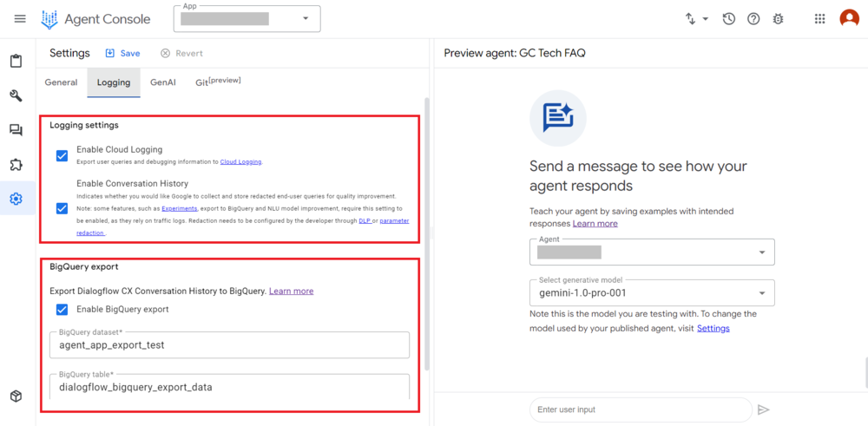868x426 pixels.
Task: Open the help question mark icon
Action: [753, 19]
